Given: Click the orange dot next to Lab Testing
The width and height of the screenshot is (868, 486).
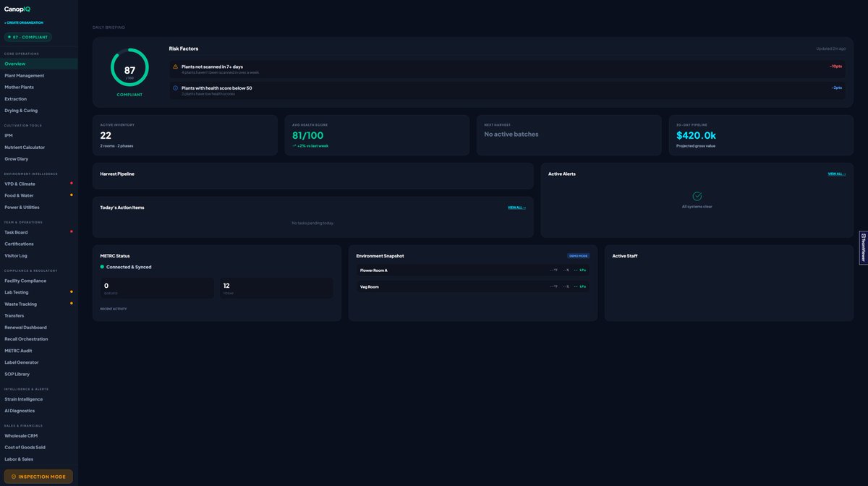Looking at the screenshot, I should 71,291.
